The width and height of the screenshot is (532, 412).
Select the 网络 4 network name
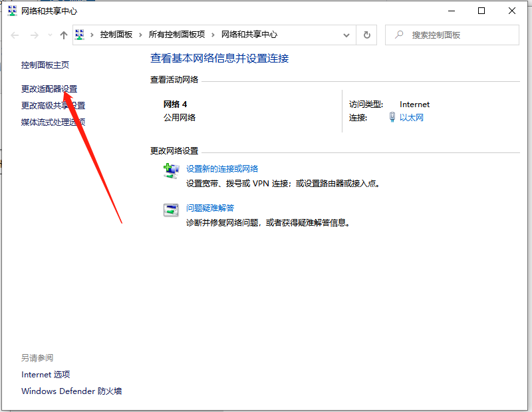click(175, 104)
